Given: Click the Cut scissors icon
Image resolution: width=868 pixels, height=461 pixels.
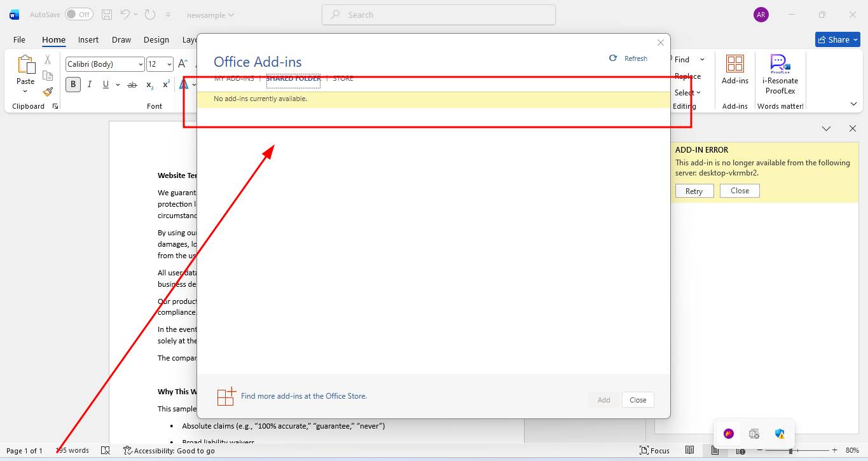Looking at the screenshot, I should pos(48,60).
